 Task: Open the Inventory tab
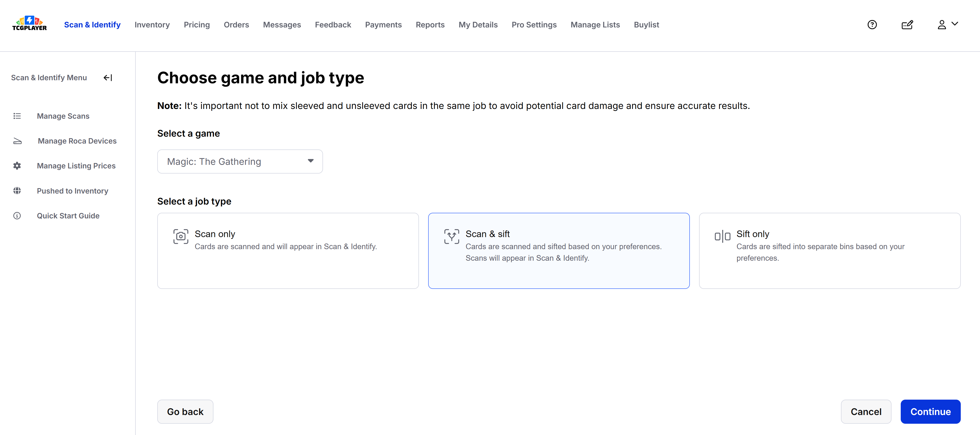click(152, 25)
